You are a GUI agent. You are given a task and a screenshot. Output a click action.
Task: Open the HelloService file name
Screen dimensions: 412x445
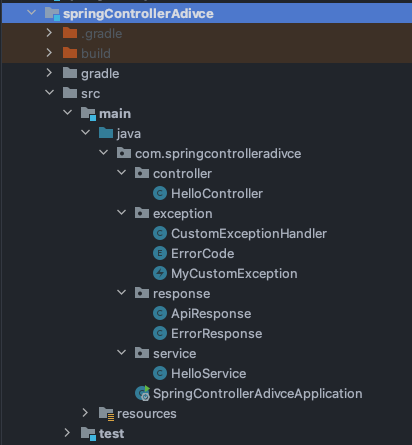tap(209, 374)
